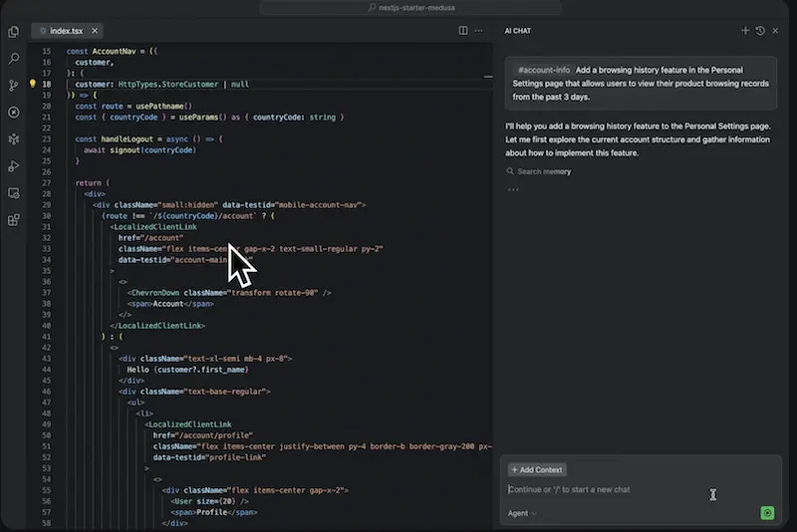
Task: Open the Remote Explorer monitor icon
Action: (14, 193)
